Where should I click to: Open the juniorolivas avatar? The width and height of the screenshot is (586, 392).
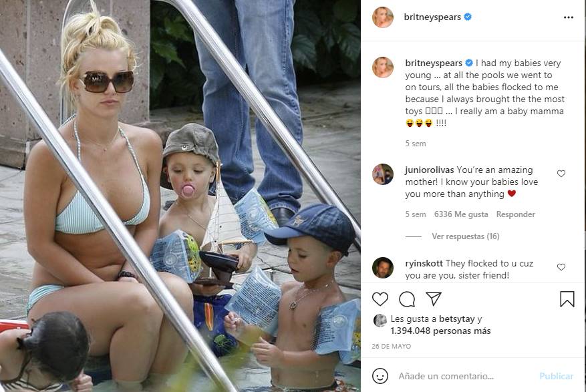[x=383, y=174]
